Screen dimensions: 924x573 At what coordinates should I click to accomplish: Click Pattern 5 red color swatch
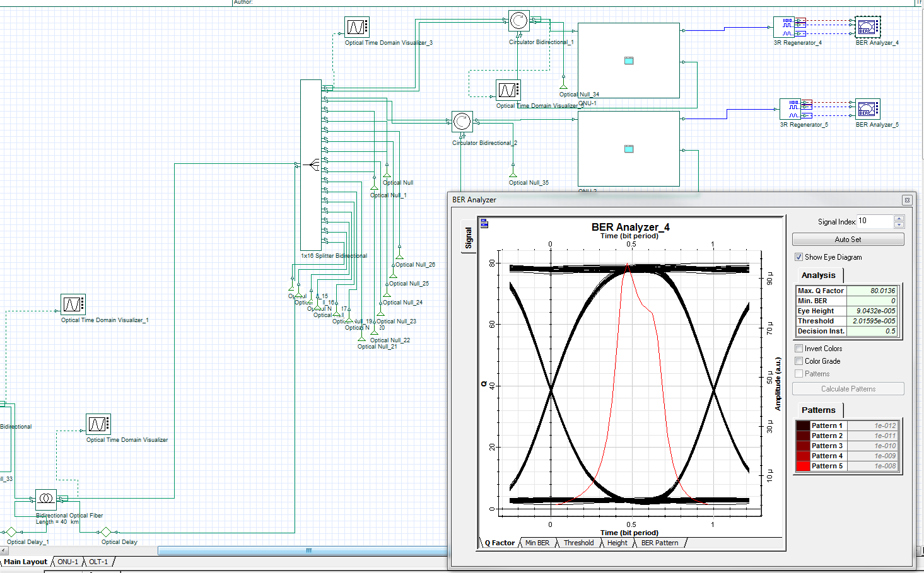point(803,466)
